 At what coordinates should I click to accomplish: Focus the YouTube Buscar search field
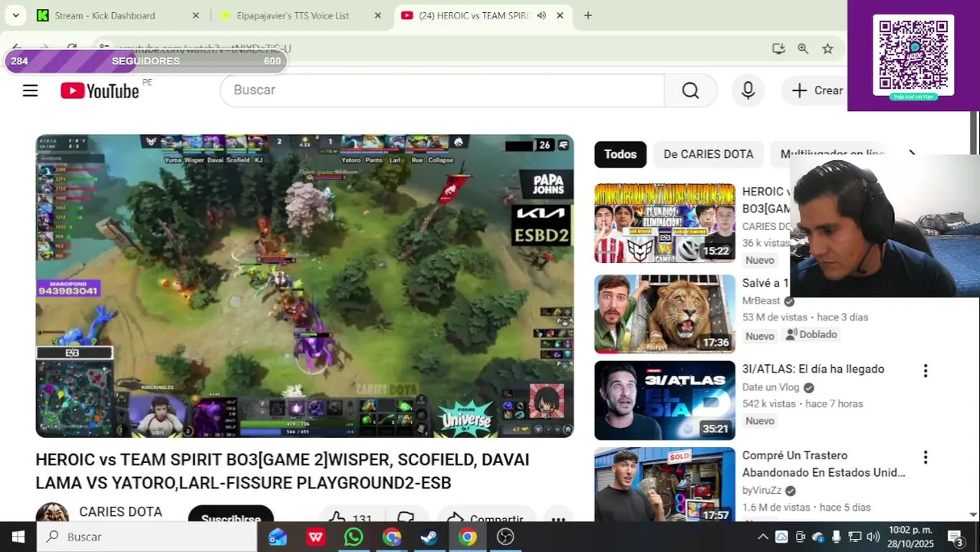442,90
